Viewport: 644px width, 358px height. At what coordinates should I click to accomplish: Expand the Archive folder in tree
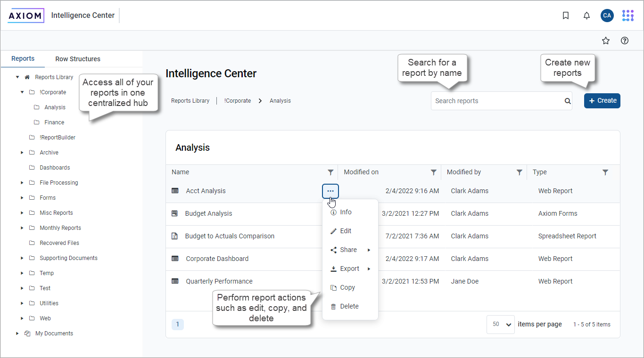22,153
